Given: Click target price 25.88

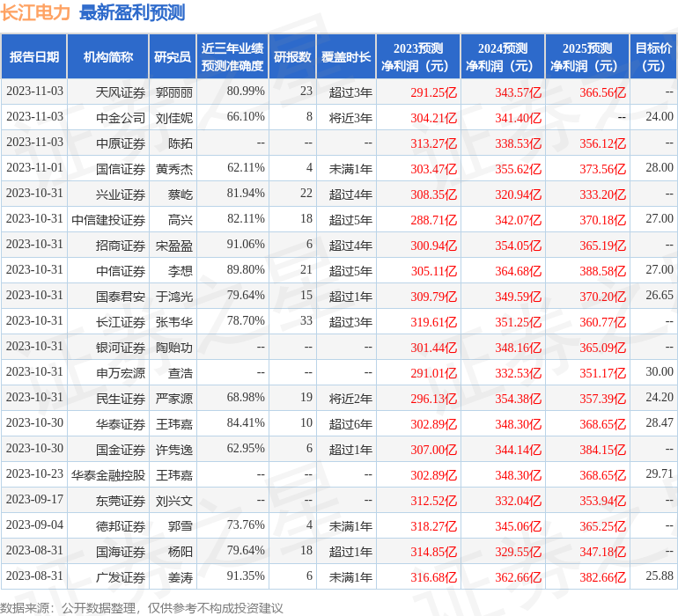Looking at the screenshot, I should 660,576.
